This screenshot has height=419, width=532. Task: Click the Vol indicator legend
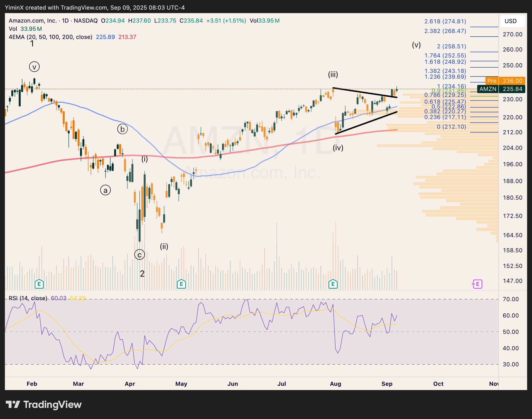13,29
